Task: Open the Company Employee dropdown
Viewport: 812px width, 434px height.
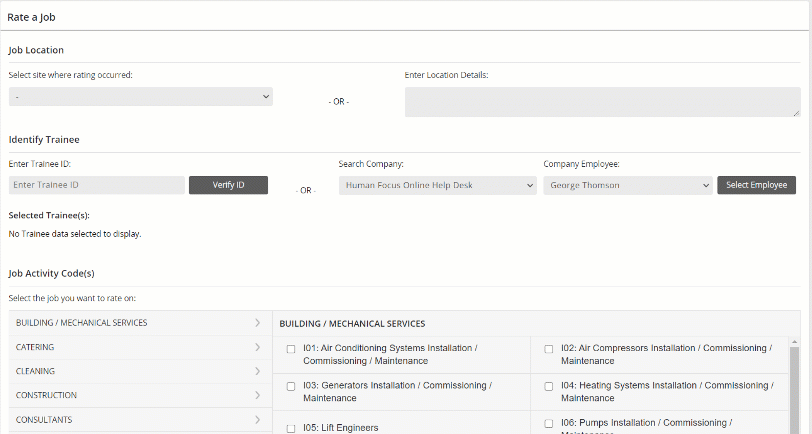Action: tap(627, 185)
